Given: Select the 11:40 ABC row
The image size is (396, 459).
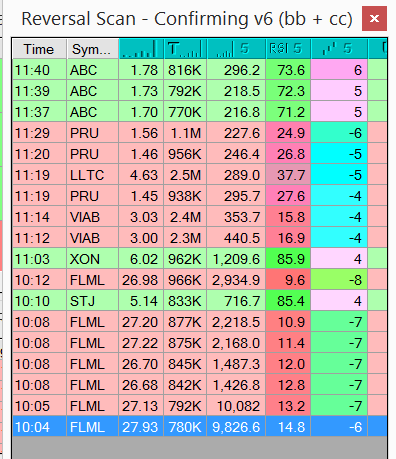Looking at the screenshot, I should point(200,70).
